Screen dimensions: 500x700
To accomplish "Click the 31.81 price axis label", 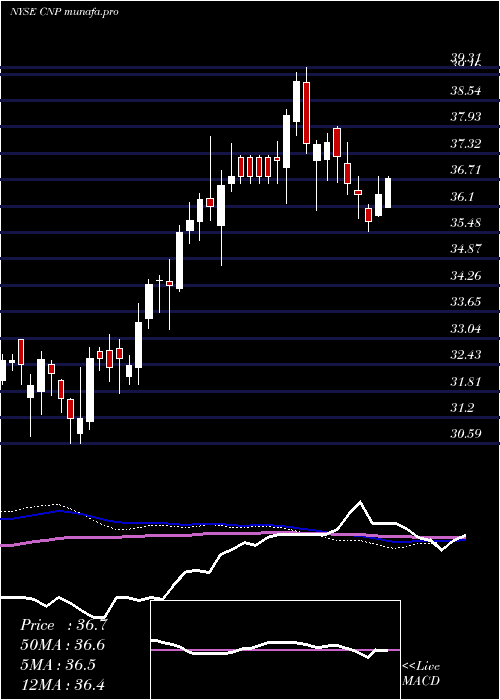I will click(466, 382).
